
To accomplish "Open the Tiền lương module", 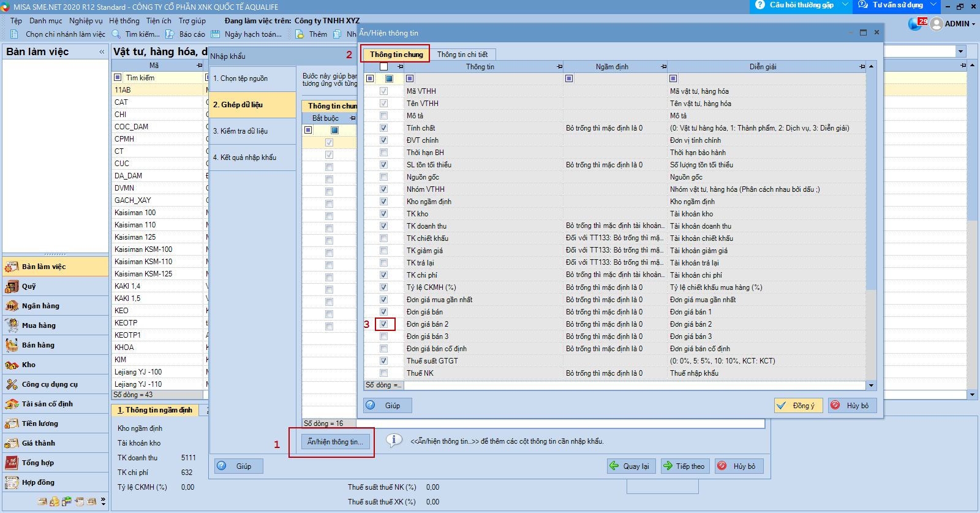I will point(55,424).
